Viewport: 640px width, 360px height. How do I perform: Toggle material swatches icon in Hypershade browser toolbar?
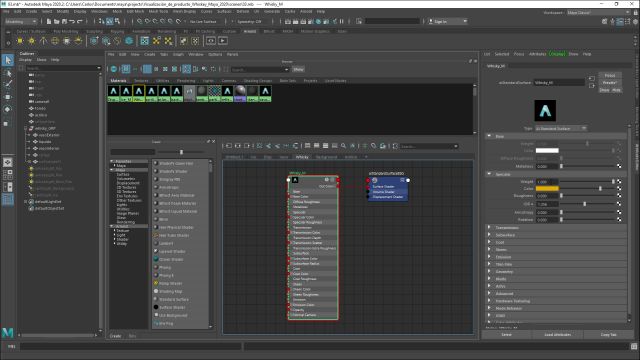click(114, 69)
